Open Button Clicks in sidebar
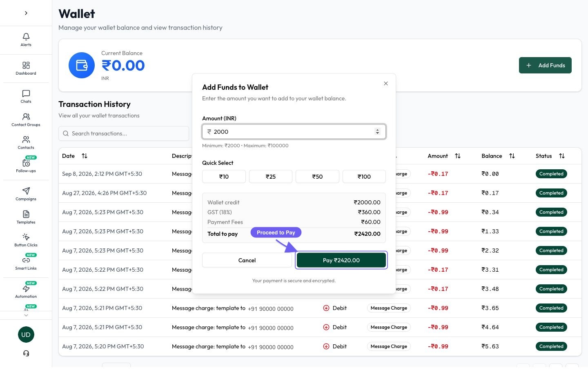This screenshot has height=370, width=588. [x=26, y=240]
